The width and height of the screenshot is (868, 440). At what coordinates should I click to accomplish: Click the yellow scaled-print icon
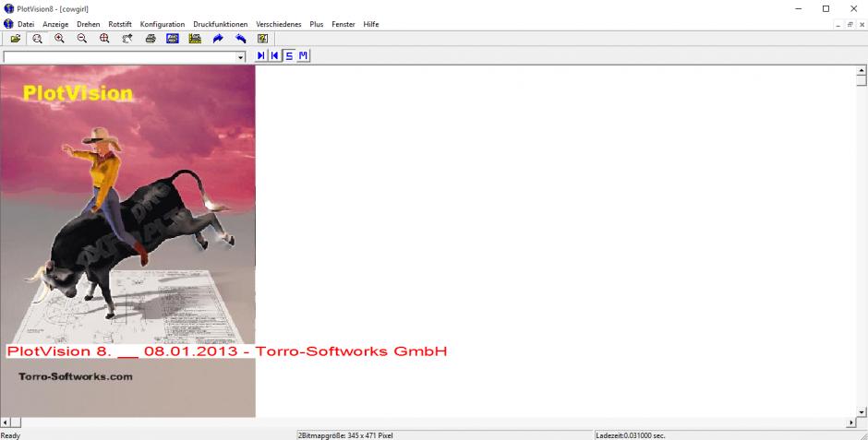pos(195,39)
